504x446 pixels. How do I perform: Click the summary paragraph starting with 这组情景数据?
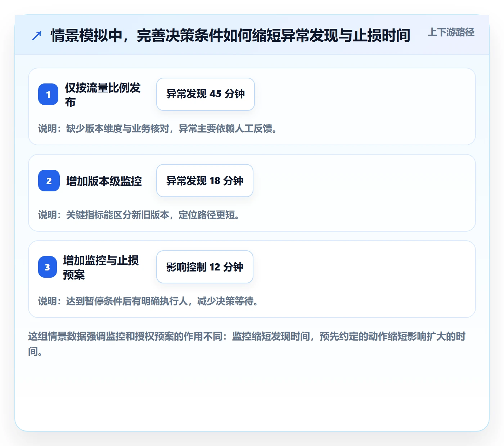click(247, 344)
